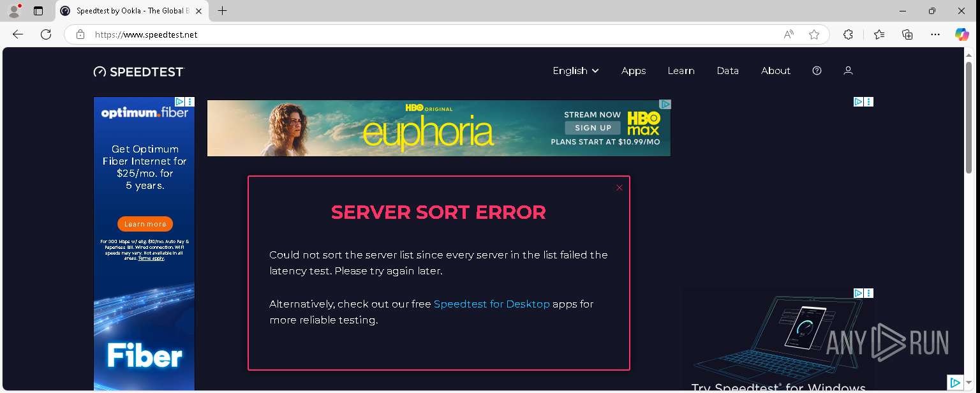Open the Favorites list icon
The image size is (980, 393).
coord(879,34)
